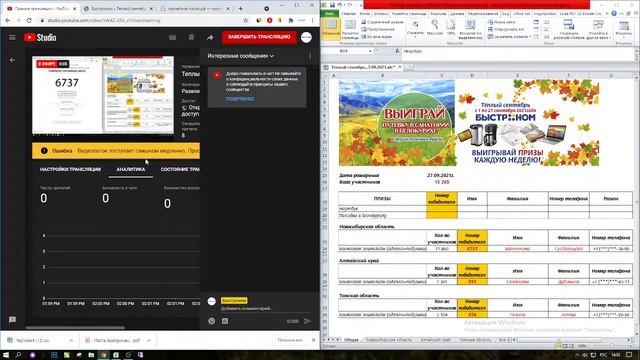Click the feedback icon at Studio bottom-left
Screen dimensions: 640x360
(12, 320)
